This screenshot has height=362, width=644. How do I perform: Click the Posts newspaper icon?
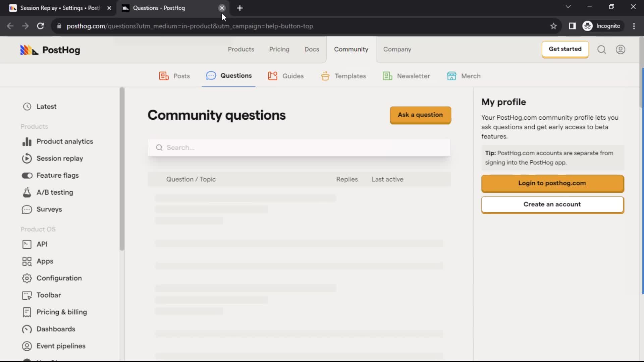(x=164, y=76)
